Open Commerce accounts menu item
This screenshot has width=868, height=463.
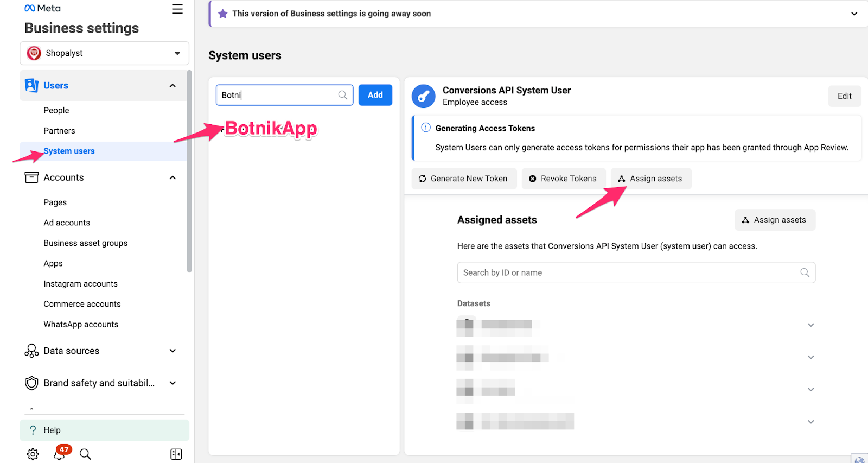[x=82, y=304]
